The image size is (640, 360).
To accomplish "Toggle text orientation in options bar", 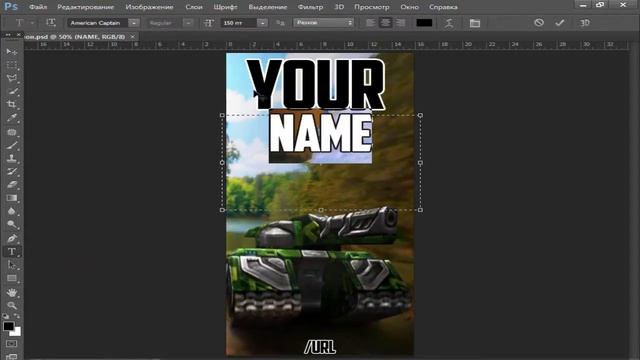I will (x=51, y=23).
